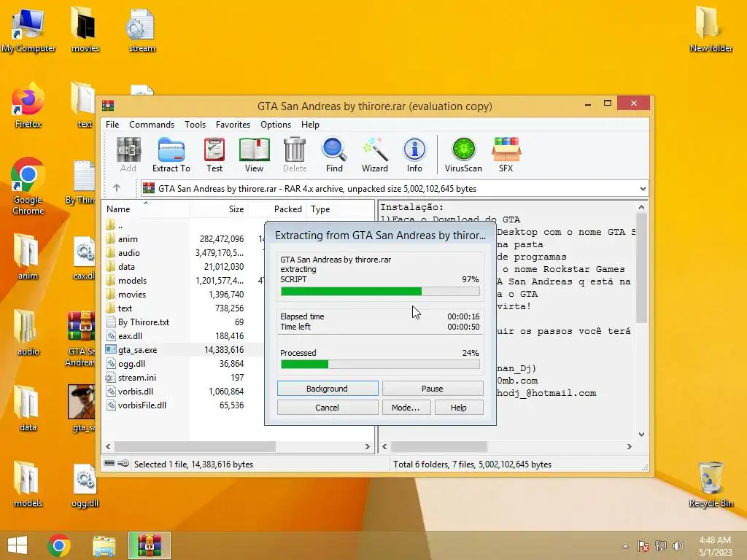This screenshot has height=560, width=747.
Task: Click the Help button in extraction dialog
Action: [x=459, y=408]
